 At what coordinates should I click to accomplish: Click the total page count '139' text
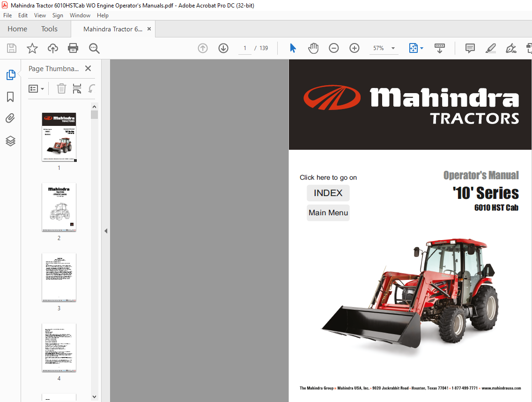[264, 48]
